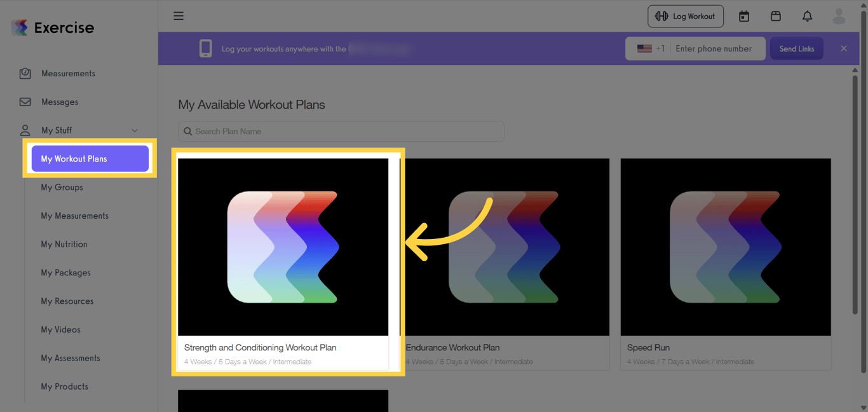Open the user profile avatar
Viewport: 868px width, 412px height.
coord(839,17)
